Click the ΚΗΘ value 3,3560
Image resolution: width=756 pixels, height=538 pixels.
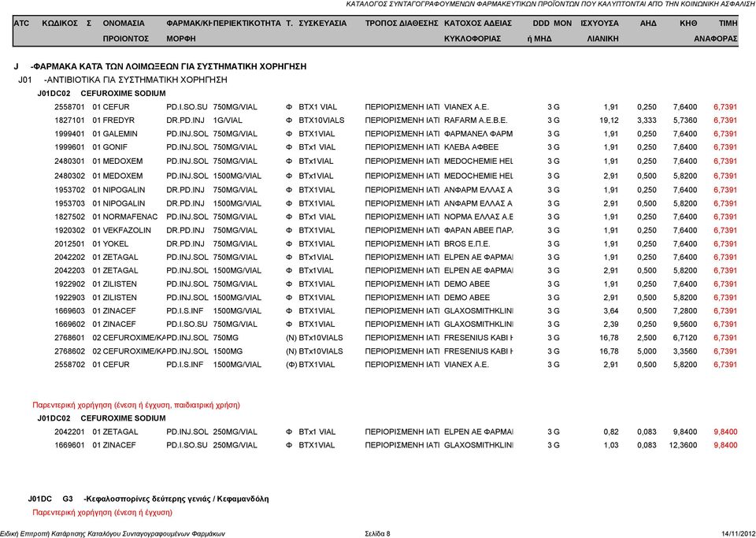685,351
